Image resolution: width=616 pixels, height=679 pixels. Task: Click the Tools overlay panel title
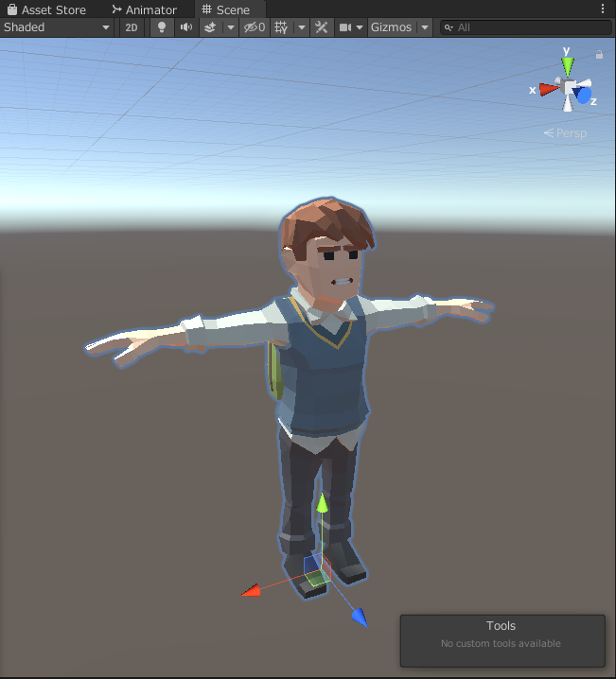[x=501, y=626]
